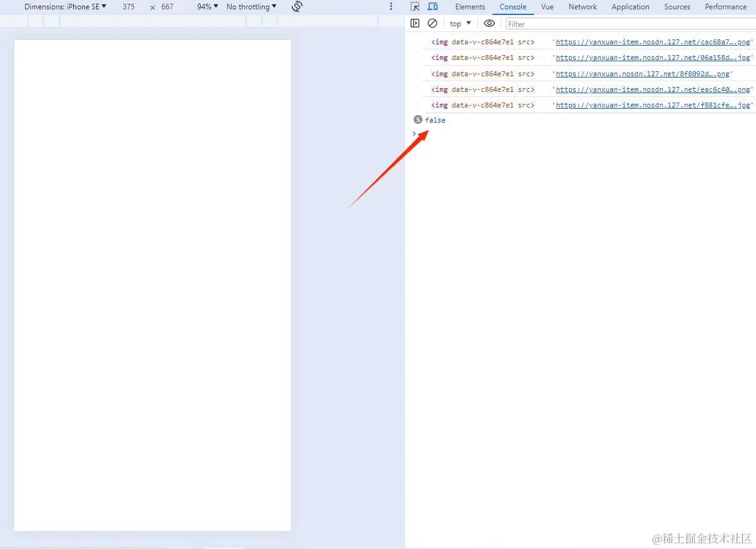Open the device toolbar three-dot menu

pyautogui.click(x=392, y=6)
